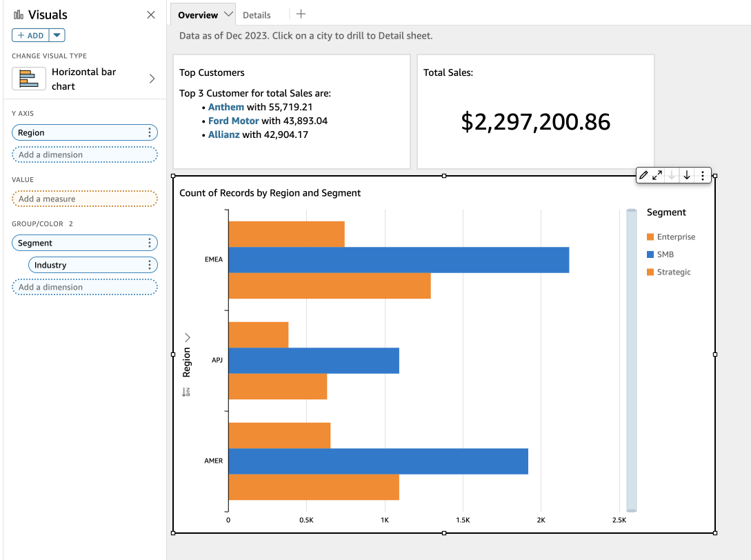Open the dropdown arrow next to ADD
Screen dimensions: 751x560
pyautogui.click(x=57, y=35)
